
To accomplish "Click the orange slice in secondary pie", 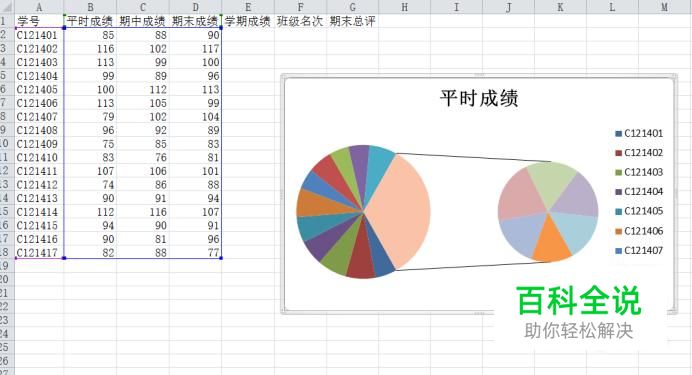I will (551, 245).
